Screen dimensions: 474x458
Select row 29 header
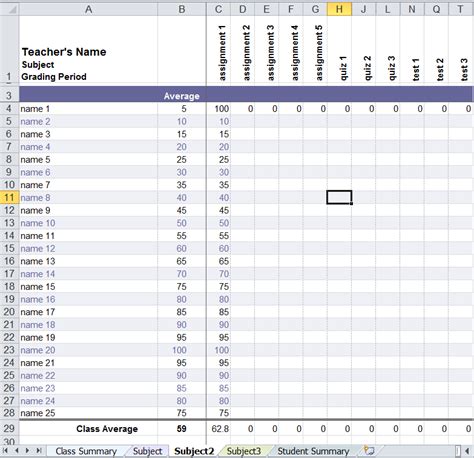click(x=9, y=429)
